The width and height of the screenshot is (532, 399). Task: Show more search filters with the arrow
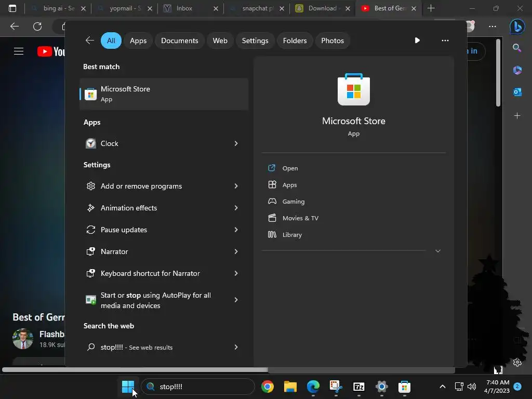click(417, 41)
